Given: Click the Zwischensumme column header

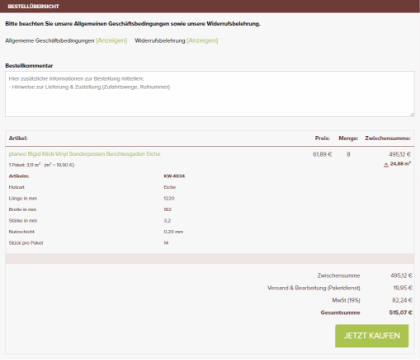Looking at the screenshot, I should 388,138.
